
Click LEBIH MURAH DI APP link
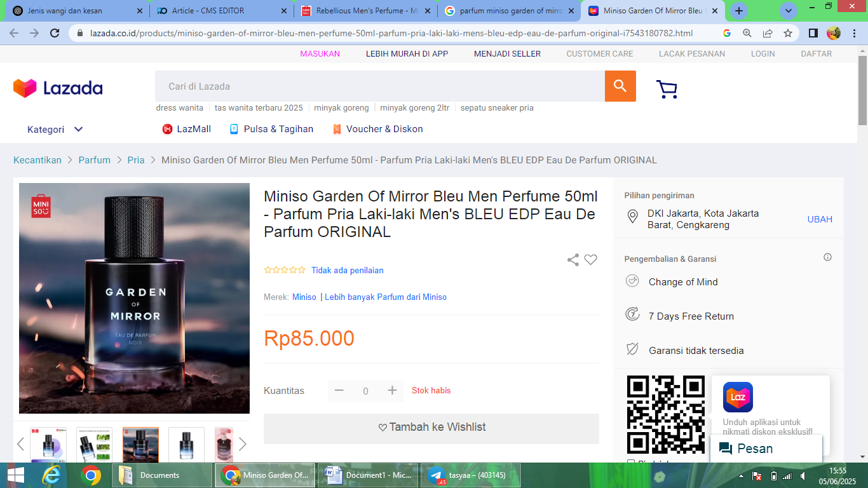coord(407,54)
